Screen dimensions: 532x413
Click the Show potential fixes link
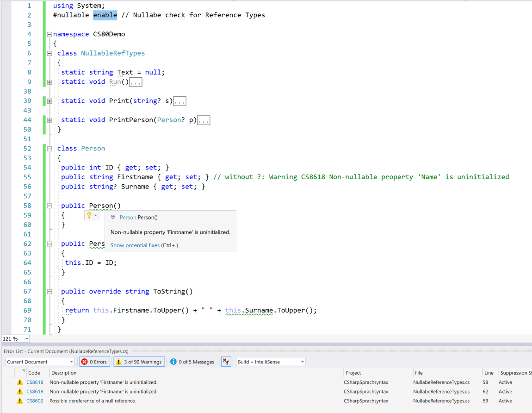[135, 245]
